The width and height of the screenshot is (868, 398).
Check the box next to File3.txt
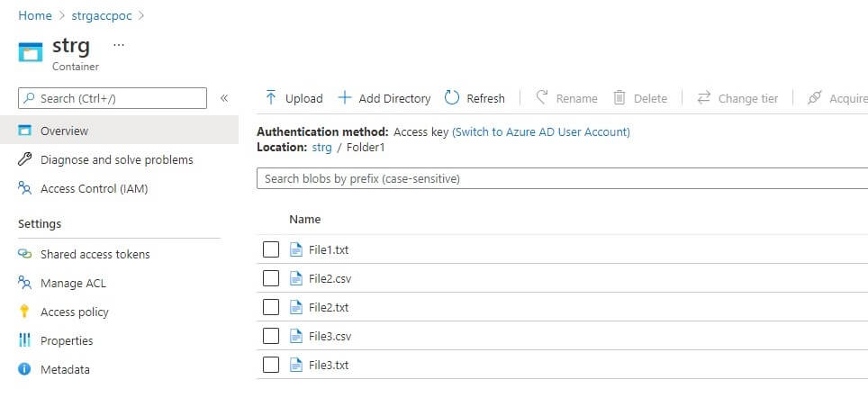(271, 365)
